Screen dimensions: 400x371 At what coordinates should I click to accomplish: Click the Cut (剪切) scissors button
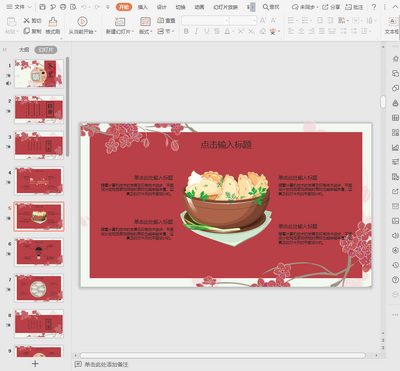32,21
